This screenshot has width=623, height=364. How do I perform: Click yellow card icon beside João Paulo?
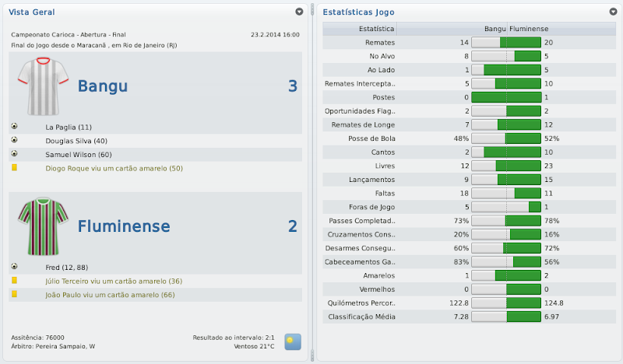click(15, 295)
